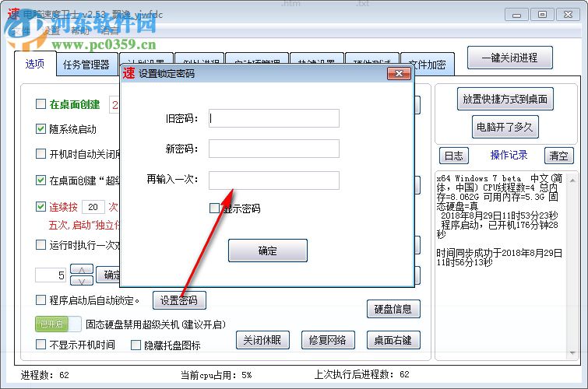Open the 任务管理器 tab
This screenshot has height=389, width=588.
(86, 65)
